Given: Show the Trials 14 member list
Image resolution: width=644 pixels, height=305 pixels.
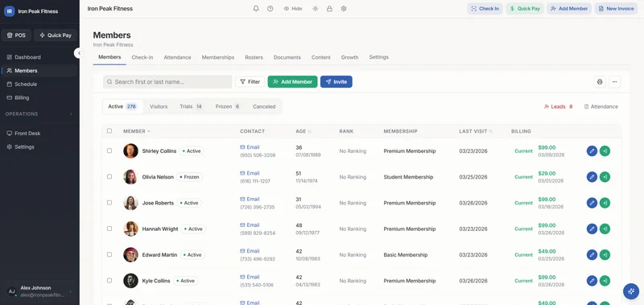Looking at the screenshot, I should point(191,106).
